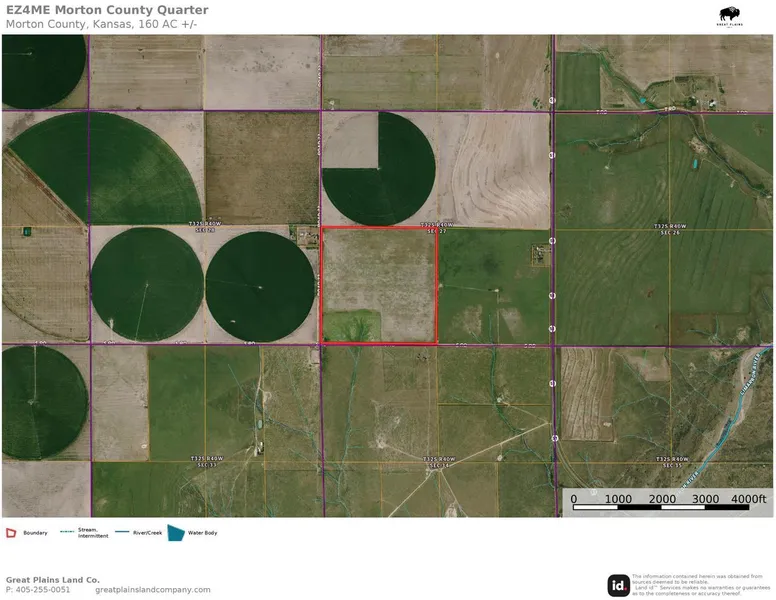The height and width of the screenshot is (600, 776).
Task: Click the Water Body legend icon
Action: (176, 533)
